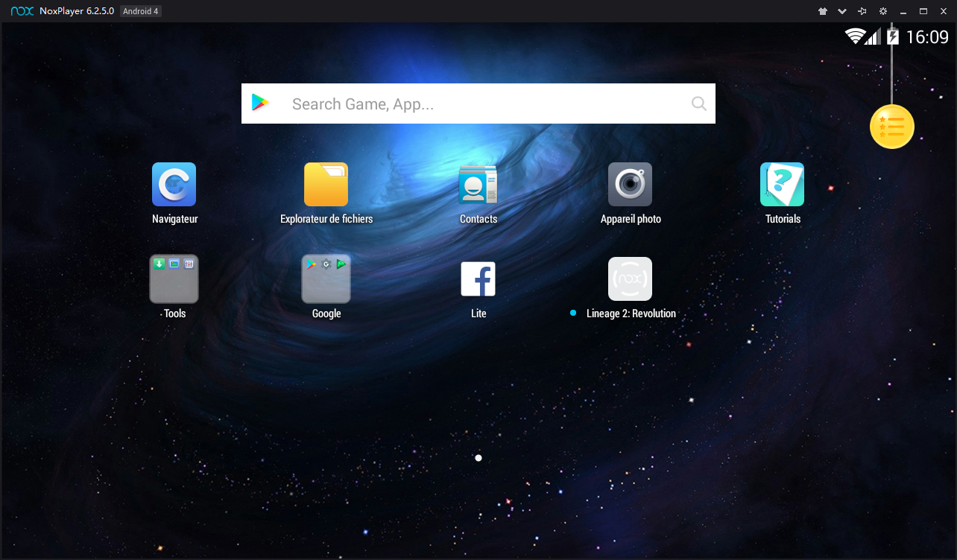Open NoxPlayer system settings gear

click(883, 11)
